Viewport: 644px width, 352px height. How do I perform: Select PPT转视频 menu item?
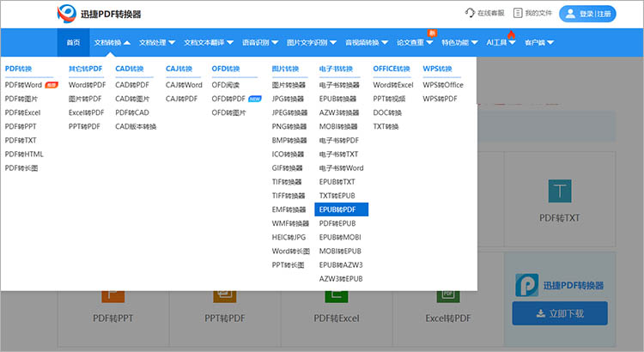click(x=389, y=99)
